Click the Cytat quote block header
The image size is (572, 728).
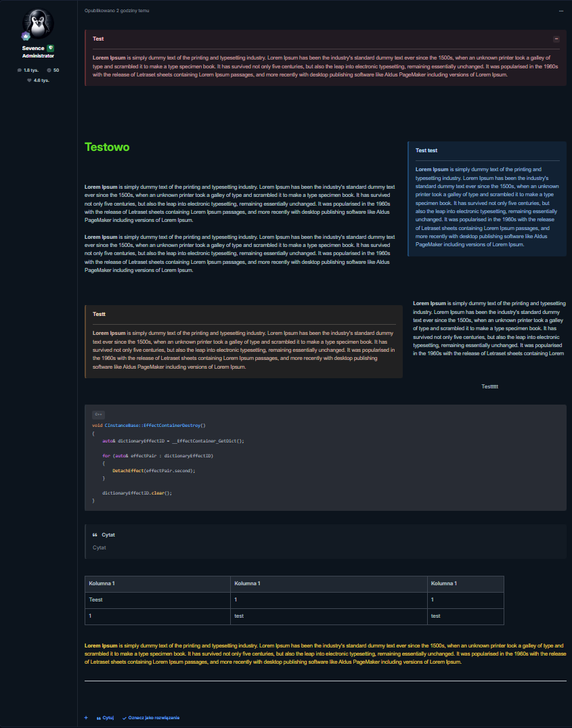coord(104,534)
